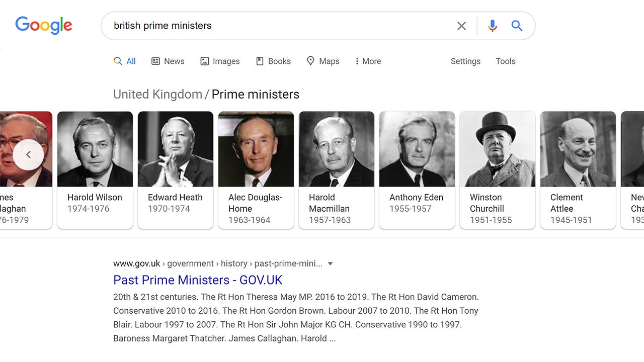Clear the search query with X icon

pos(461,26)
